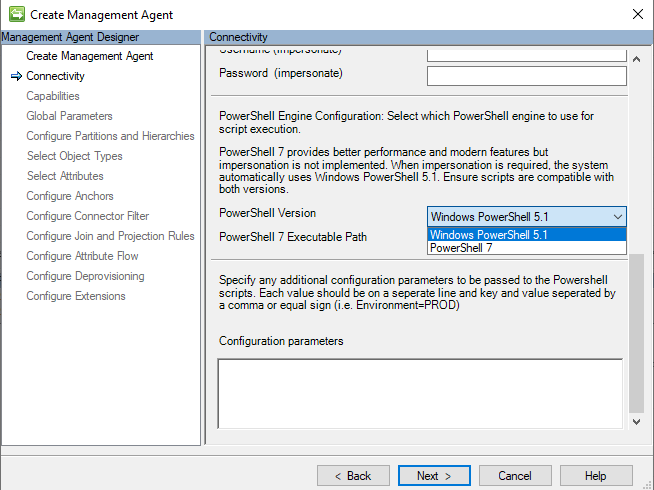Click Next to continue the wizard

coord(434,476)
